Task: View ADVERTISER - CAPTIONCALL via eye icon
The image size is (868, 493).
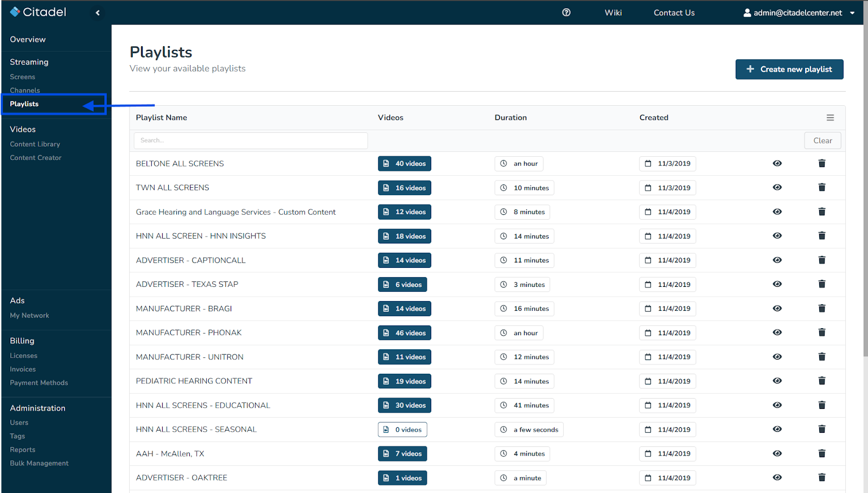Action: coord(777,260)
